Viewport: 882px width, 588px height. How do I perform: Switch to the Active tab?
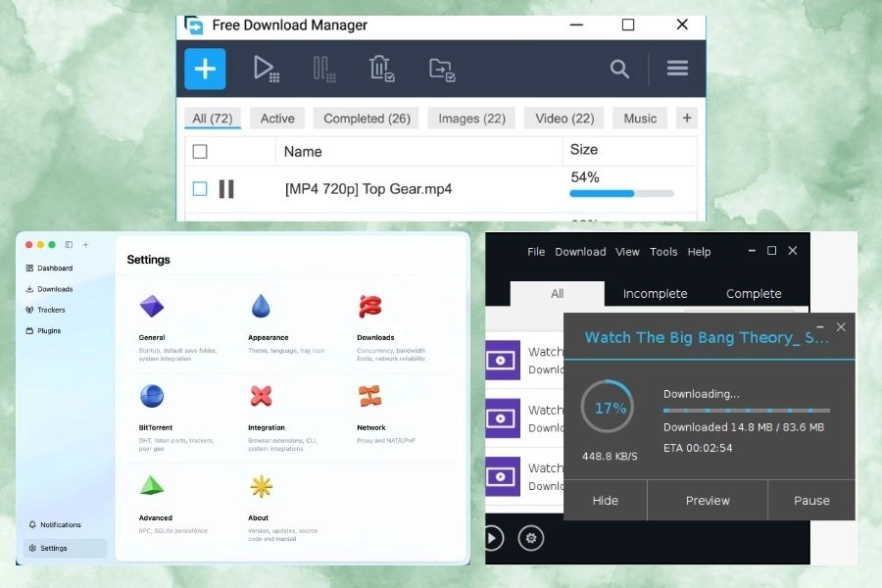[x=277, y=119]
